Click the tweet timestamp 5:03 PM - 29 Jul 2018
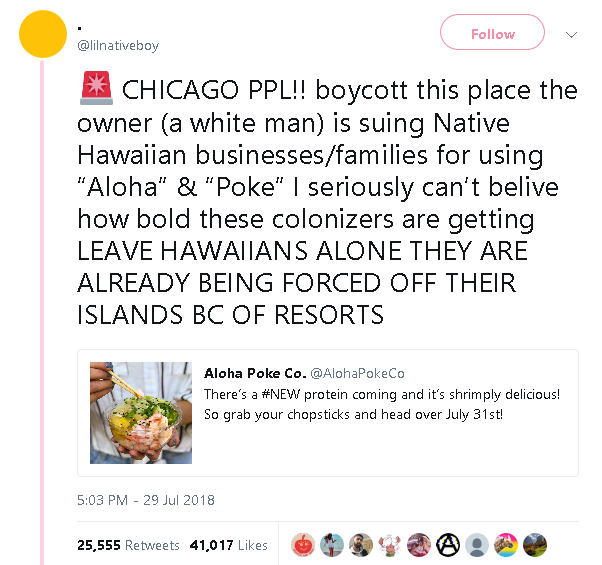 146,500
